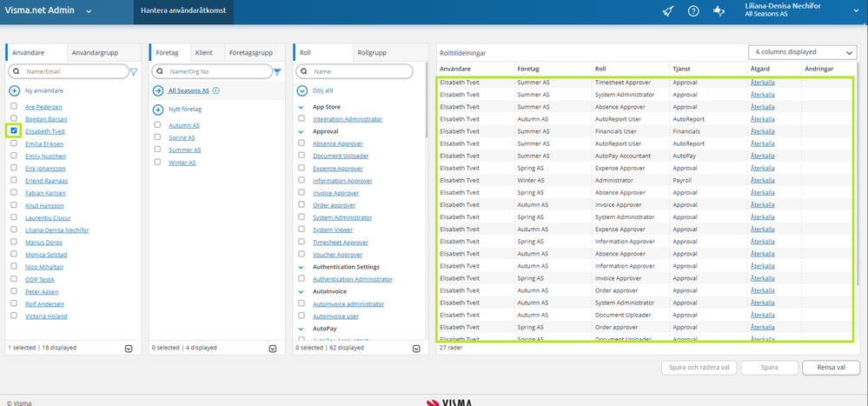Click Återkalla for Summer AS Financials User row
Screen dimensions: 868x406
(762, 131)
